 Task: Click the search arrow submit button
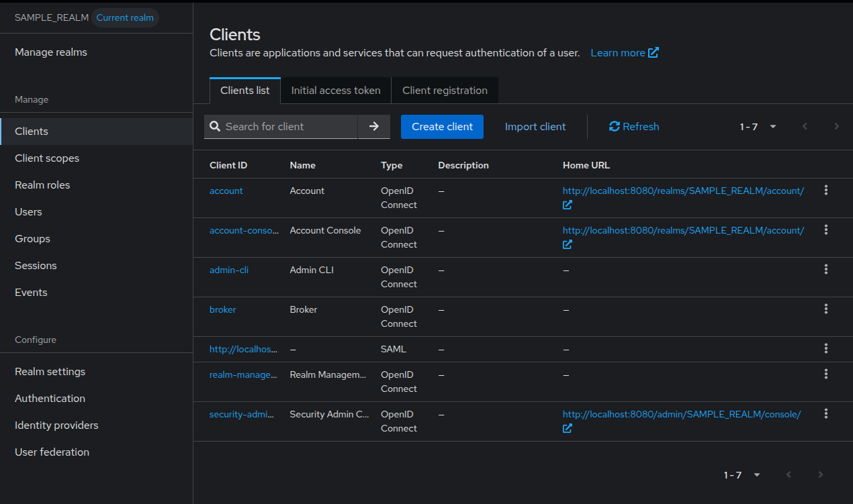tap(374, 126)
